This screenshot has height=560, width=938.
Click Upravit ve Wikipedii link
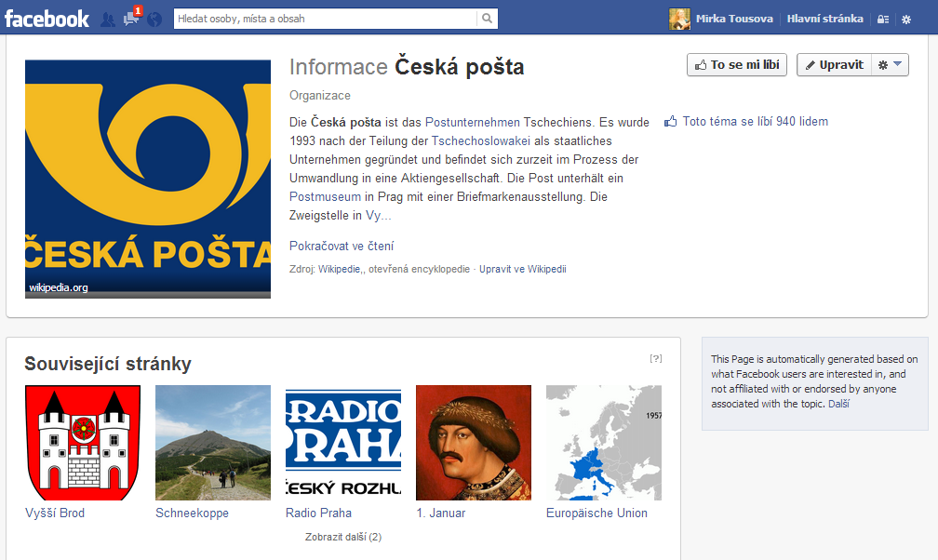(522, 269)
